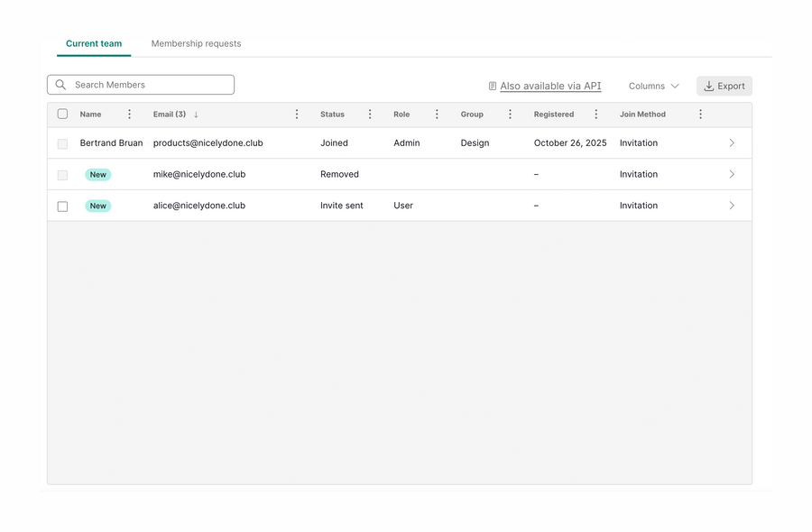812x532 pixels.
Task: Open the Also available via API link
Action: 550,85
